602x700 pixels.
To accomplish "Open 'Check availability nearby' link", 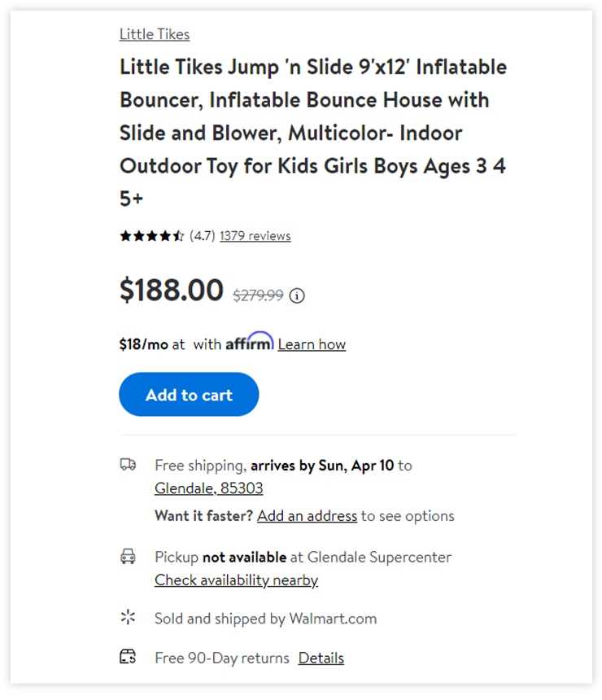I will tap(236, 580).
